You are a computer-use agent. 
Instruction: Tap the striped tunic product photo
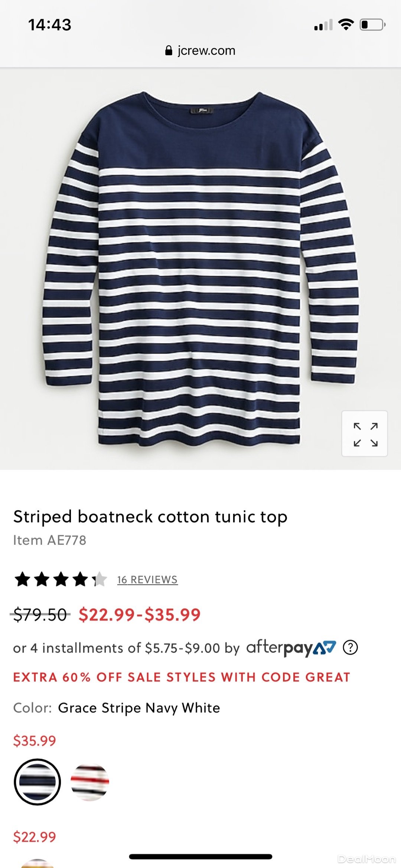pyautogui.click(x=200, y=267)
